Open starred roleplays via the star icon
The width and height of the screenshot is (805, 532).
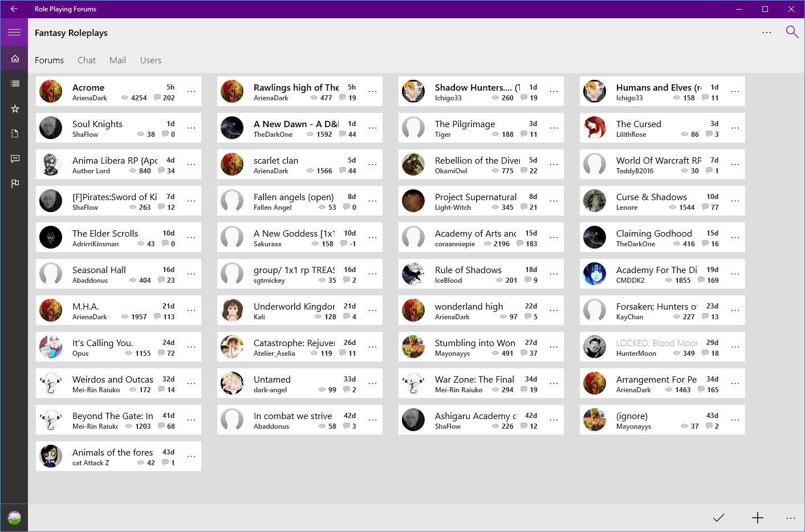pos(14,108)
